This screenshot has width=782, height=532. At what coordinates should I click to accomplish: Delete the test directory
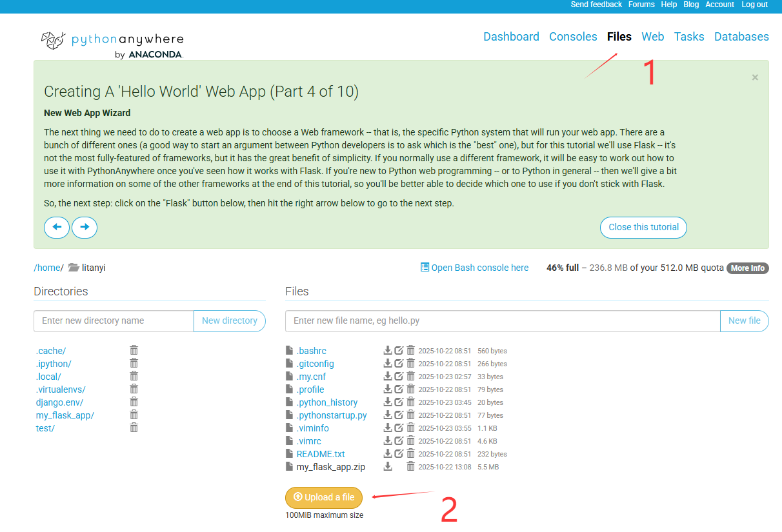tap(134, 428)
